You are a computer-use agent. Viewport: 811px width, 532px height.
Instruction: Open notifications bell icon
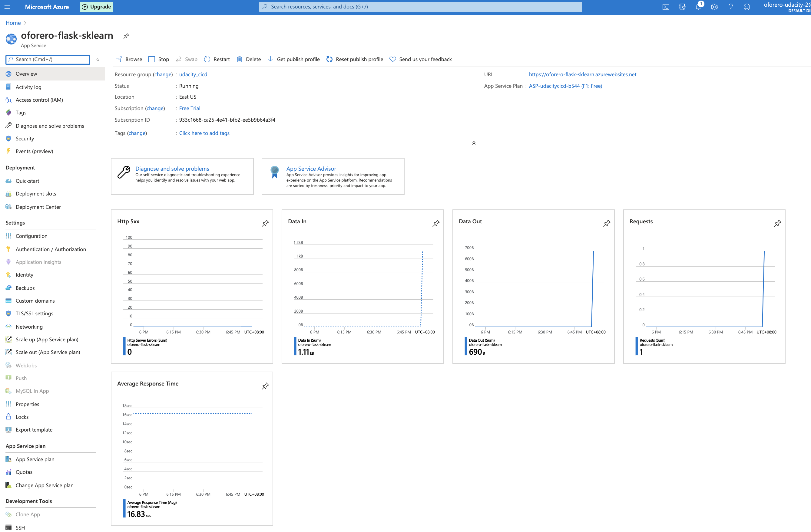(698, 7)
